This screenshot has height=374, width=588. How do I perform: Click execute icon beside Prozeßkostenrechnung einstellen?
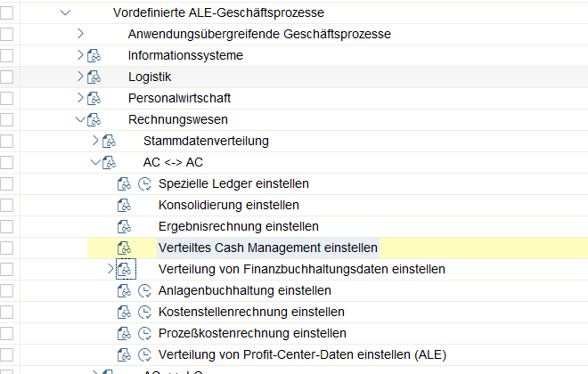(x=145, y=333)
